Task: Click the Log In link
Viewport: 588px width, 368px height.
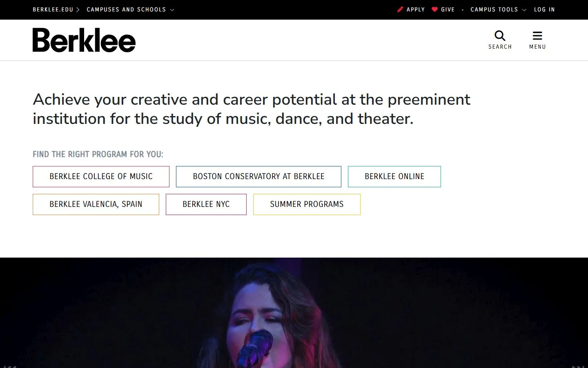Action: pyautogui.click(x=544, y=9)
